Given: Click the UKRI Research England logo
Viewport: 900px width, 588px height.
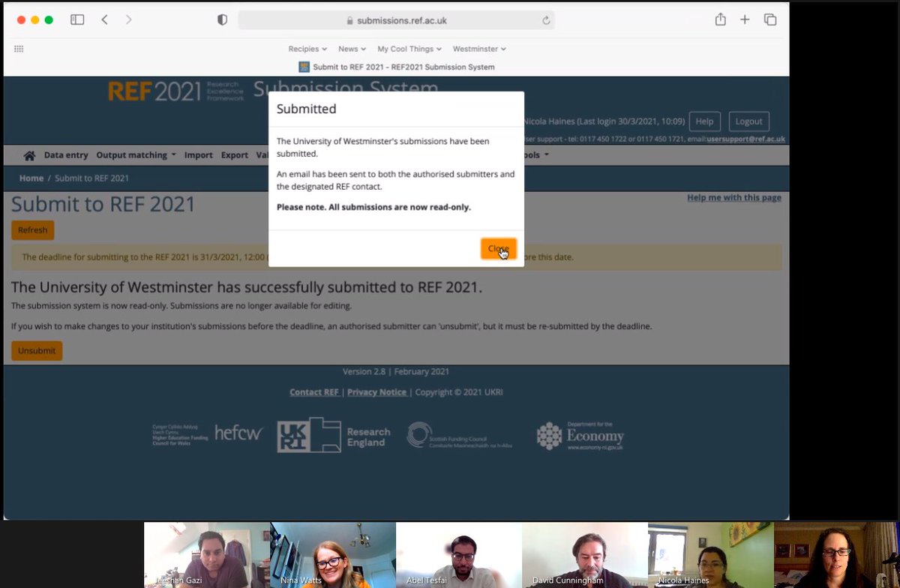Looking at the screenshot, I should tap(334, 436).
